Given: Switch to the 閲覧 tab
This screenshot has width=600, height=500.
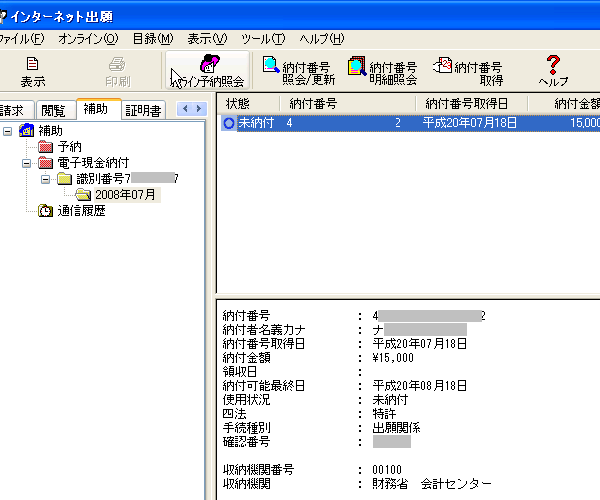Looking at the screenshot, I should (52, 111).
